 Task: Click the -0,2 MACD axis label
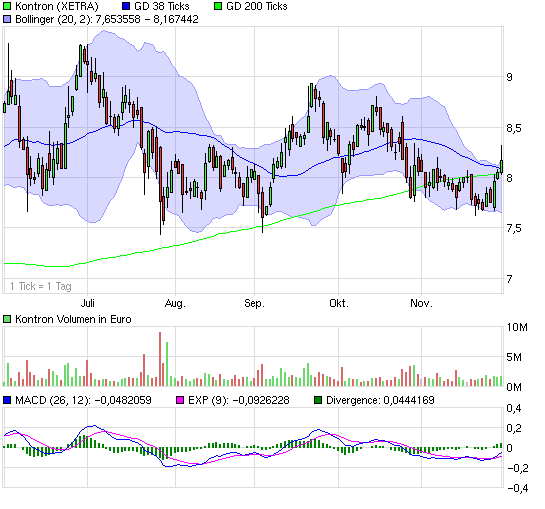(517, 468)
